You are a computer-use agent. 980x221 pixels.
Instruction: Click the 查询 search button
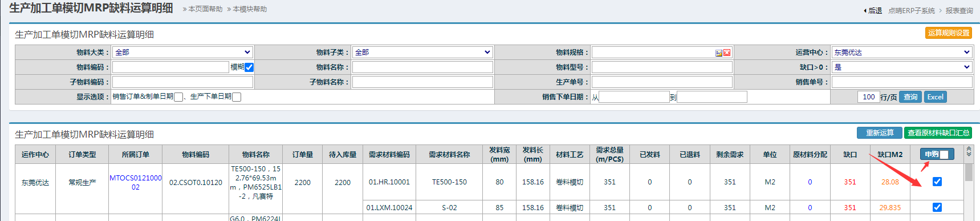coord(910,97)
